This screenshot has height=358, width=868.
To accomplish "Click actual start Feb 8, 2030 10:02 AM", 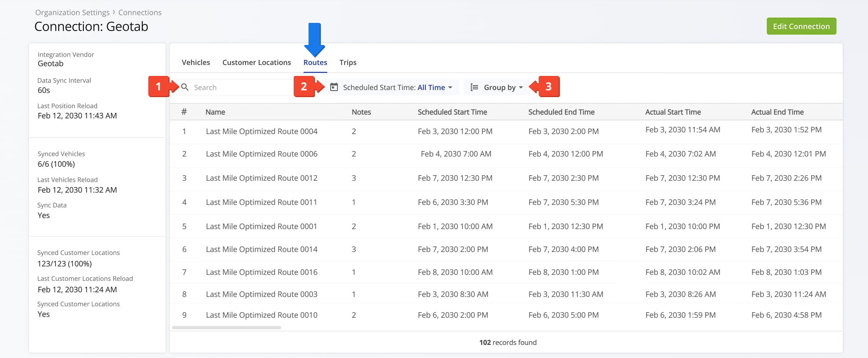I will [683, 272].
